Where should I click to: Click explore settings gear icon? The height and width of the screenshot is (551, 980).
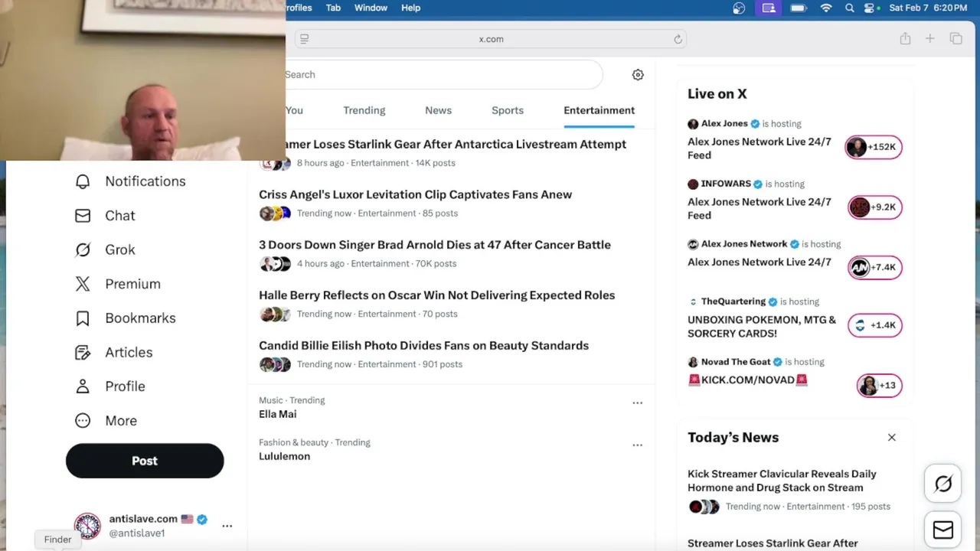coord(638,74)
